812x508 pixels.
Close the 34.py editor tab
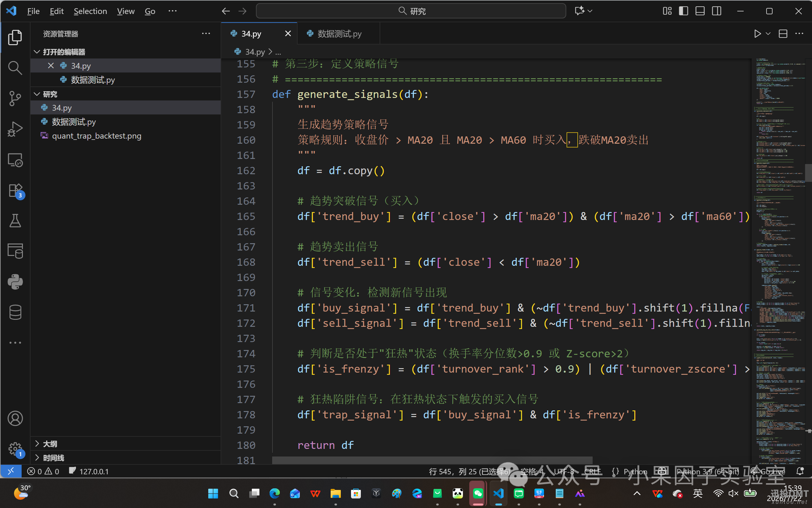click(288, 34)
